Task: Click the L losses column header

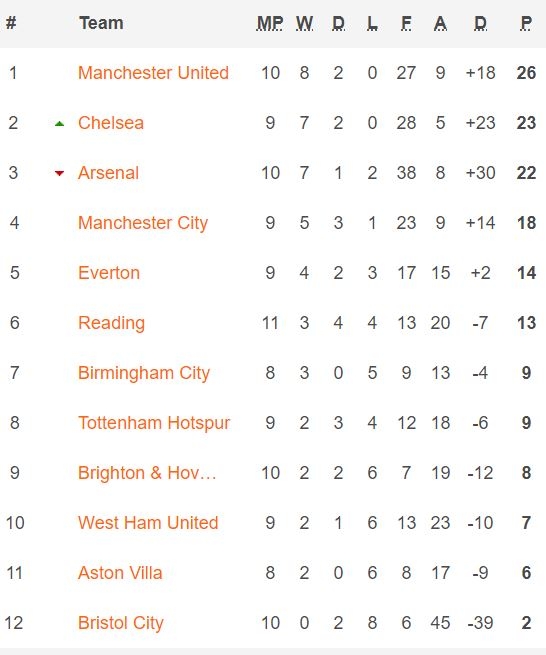Action: click(x=372, y=23)
